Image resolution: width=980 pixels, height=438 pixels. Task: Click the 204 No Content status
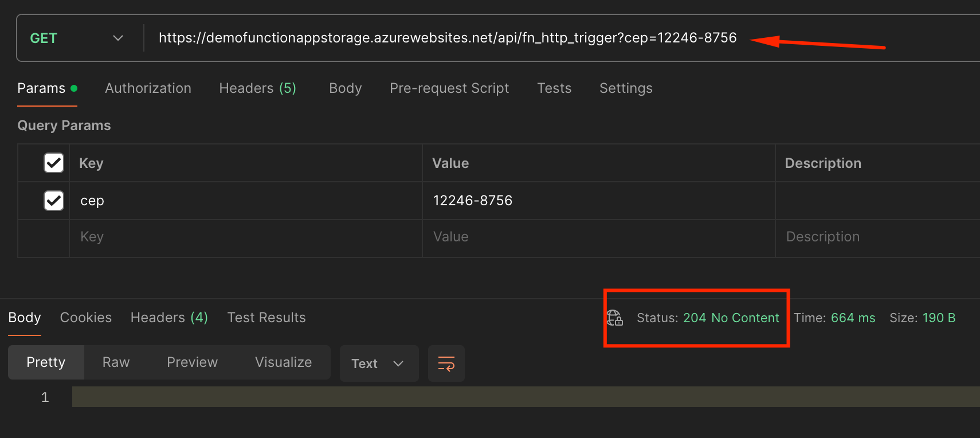click(x=731, y=318)
